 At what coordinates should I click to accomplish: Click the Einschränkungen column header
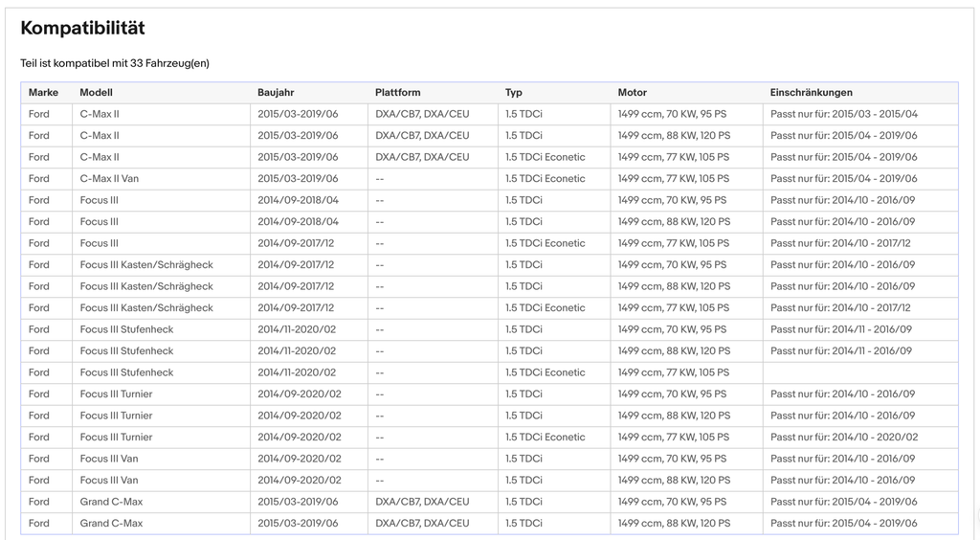click(812, 93)
